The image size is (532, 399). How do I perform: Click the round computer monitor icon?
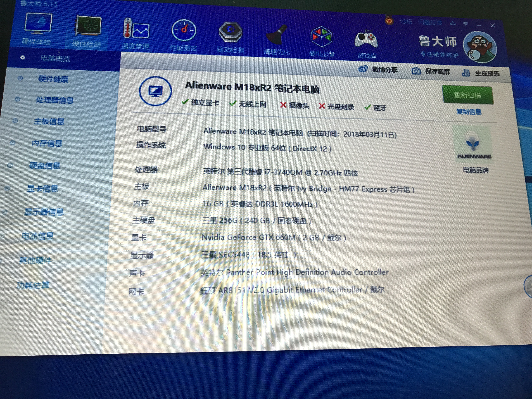155,91
